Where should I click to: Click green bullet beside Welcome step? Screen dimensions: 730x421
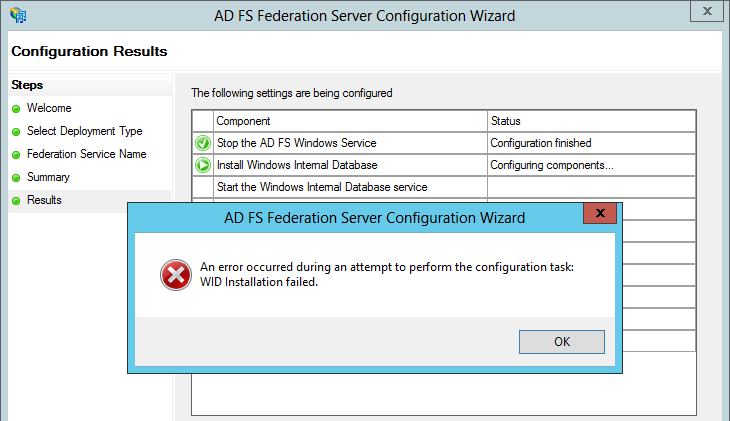pyautogui.click(x=16, y=109)
